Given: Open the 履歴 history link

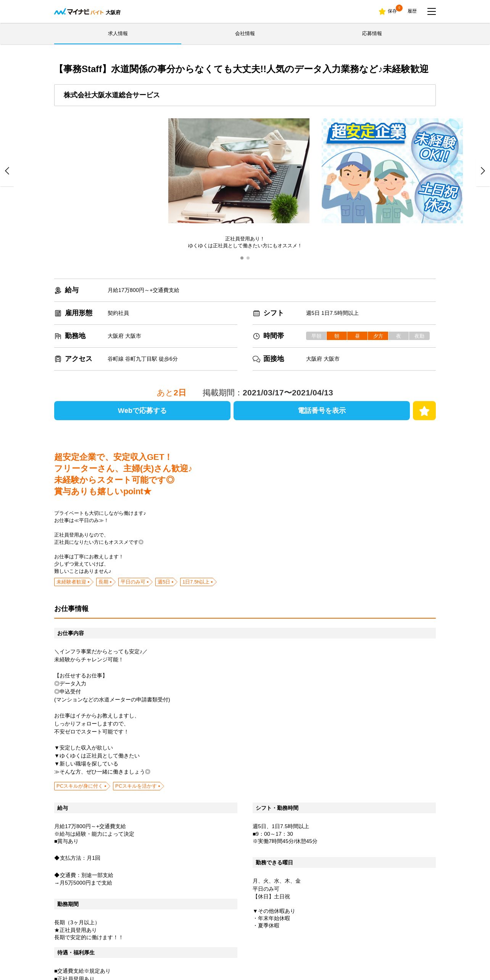Looking at the screenshot, I should tap(412, 11).
